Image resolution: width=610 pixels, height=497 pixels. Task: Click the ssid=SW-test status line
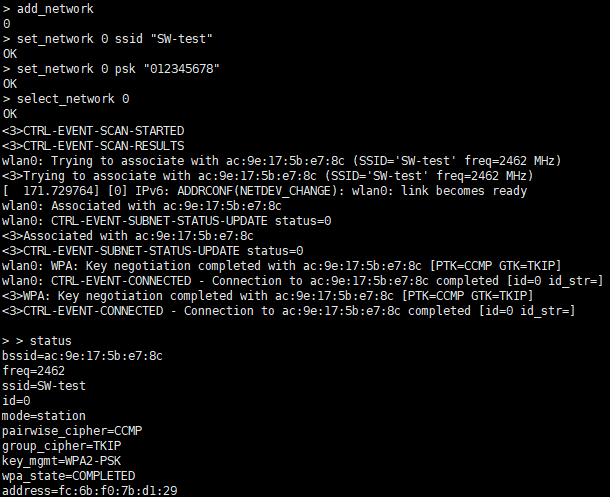tap(44, 386)
